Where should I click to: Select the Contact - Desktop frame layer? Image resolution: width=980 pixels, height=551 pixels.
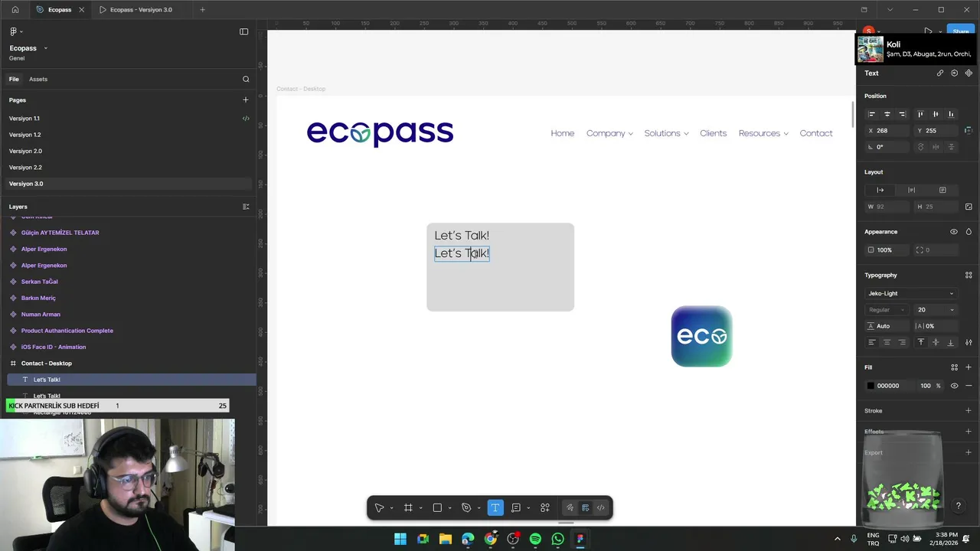47,364
